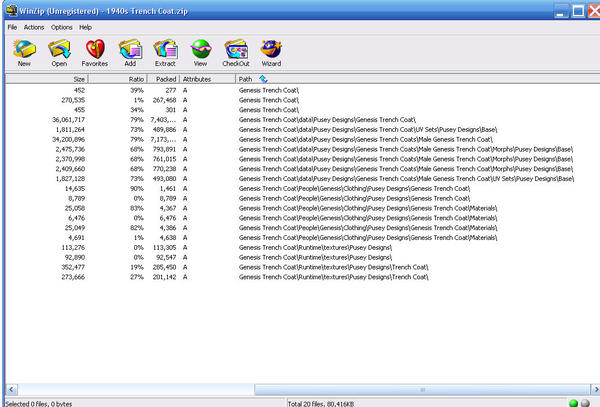Viewport: 600px width, 407px height.
Task: Add files using the Add icon
Action: pyautogui.click(x=130, y=53)
